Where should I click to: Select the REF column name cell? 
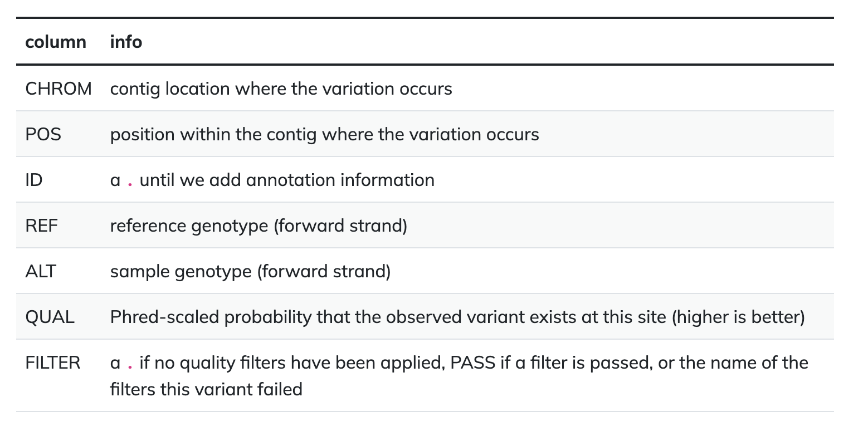[x=42, y=226]
